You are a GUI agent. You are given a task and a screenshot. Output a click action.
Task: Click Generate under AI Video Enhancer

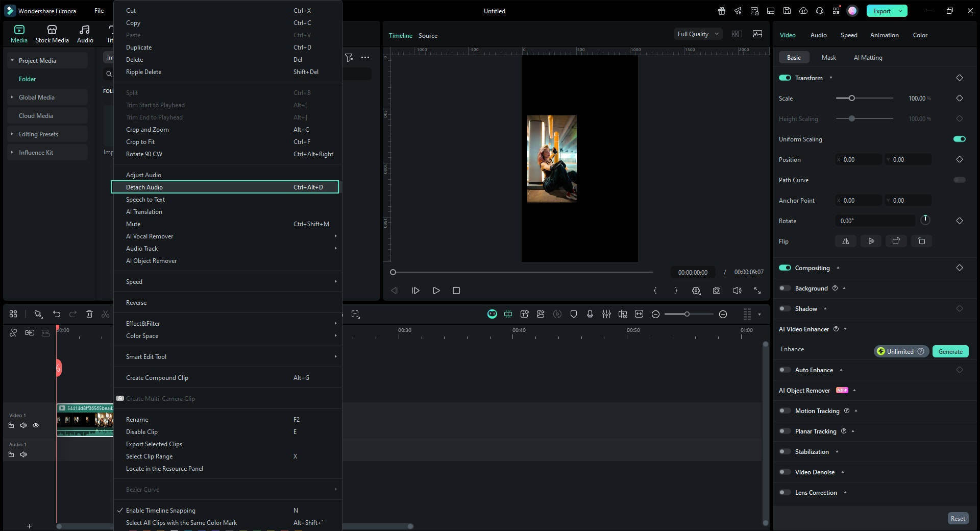tap(950, 351)
